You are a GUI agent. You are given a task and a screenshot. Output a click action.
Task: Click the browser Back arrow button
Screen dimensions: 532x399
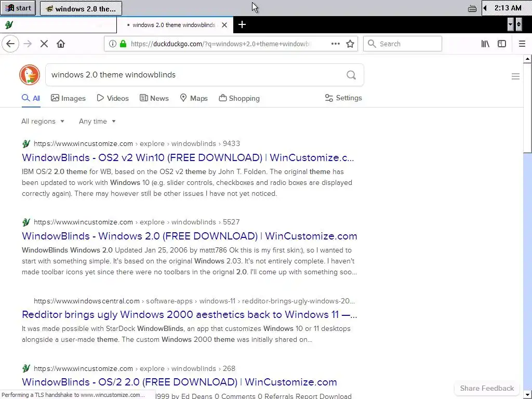[x=10, y=44]
